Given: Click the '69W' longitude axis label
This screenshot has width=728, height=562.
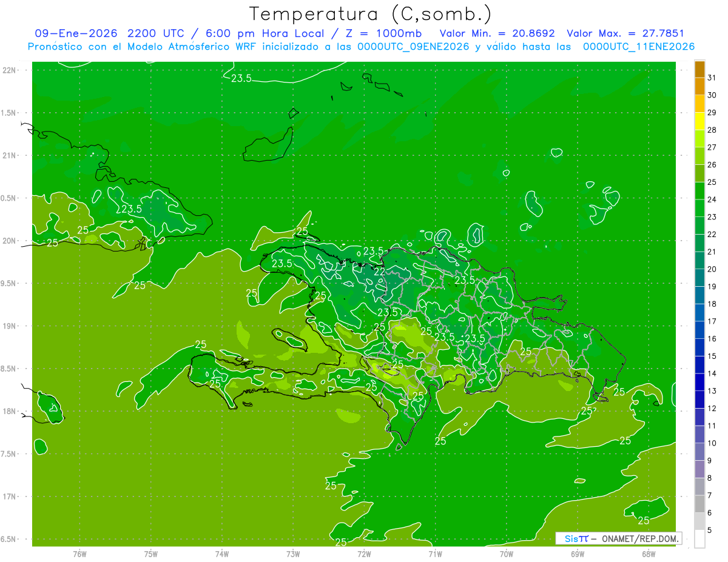Looking at the screenshot, I should 578,554.
